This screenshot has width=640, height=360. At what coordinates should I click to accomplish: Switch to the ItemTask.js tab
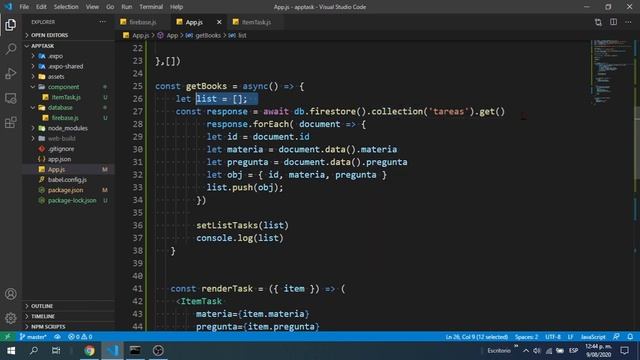(x=256, y=22)
